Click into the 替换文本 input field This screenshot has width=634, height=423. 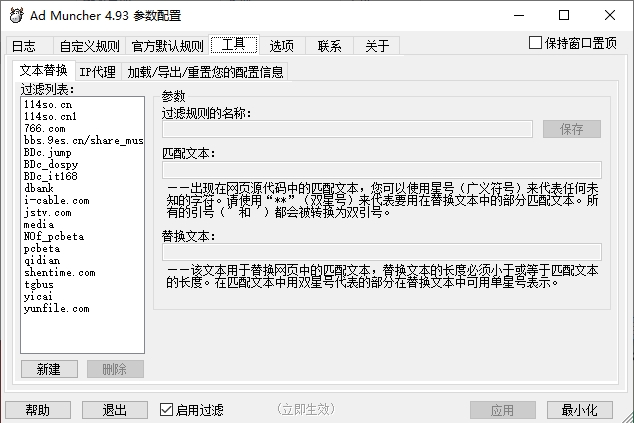pos(382,252)
